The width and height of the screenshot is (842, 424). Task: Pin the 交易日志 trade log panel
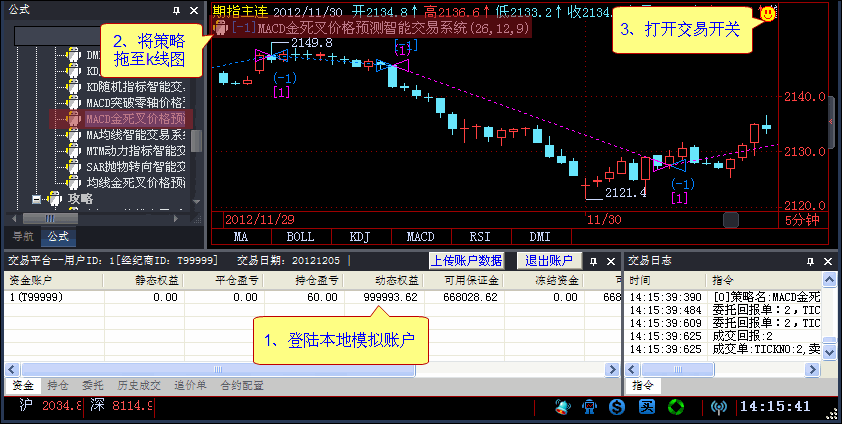point(812,260)
